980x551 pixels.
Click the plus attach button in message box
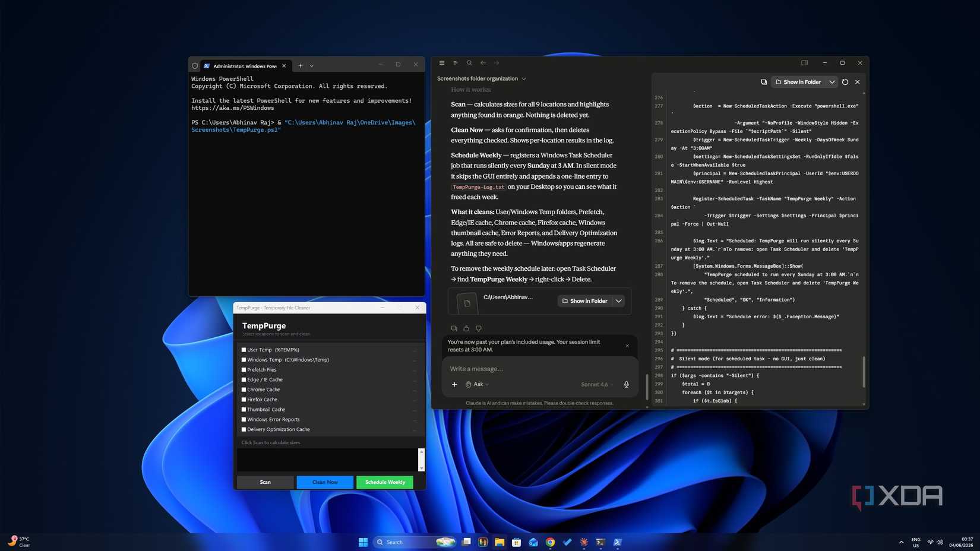454,384
